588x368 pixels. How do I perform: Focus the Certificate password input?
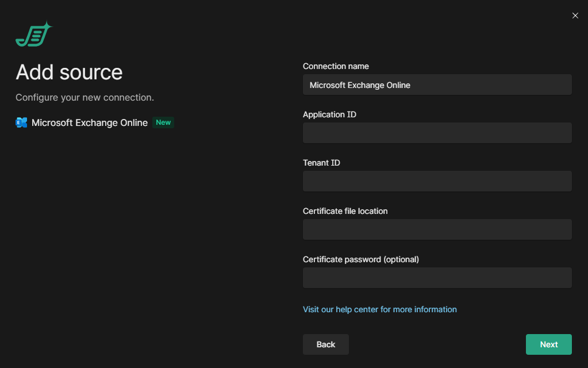coord(437,278)
